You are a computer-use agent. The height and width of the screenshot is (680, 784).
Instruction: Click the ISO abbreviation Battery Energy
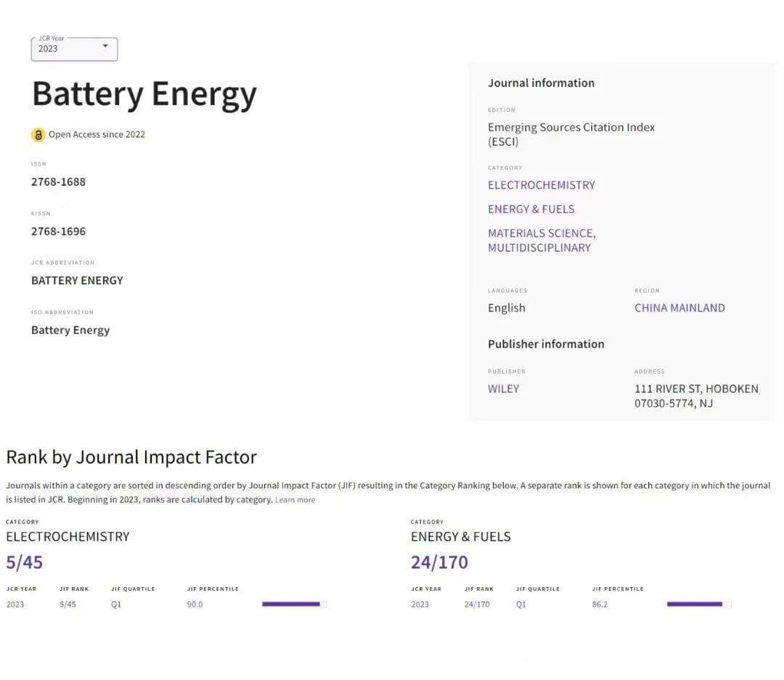tap(70, 330)
